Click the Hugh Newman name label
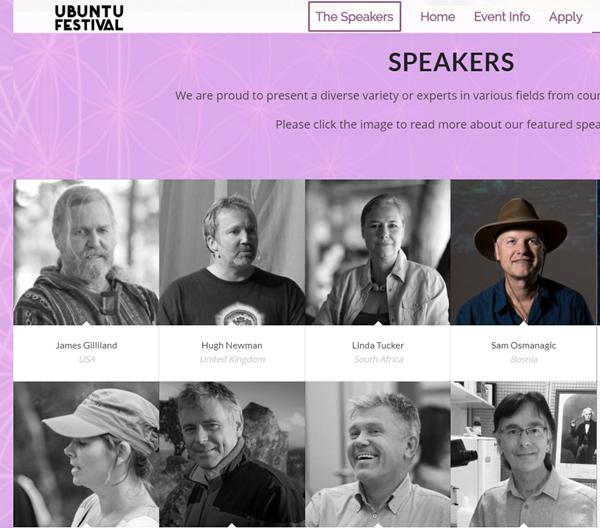Screen dimensions: 600x528 click(232, 345)
